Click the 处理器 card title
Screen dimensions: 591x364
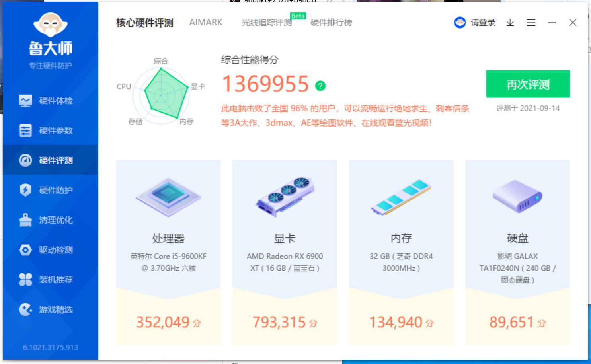tap(168, 238)
